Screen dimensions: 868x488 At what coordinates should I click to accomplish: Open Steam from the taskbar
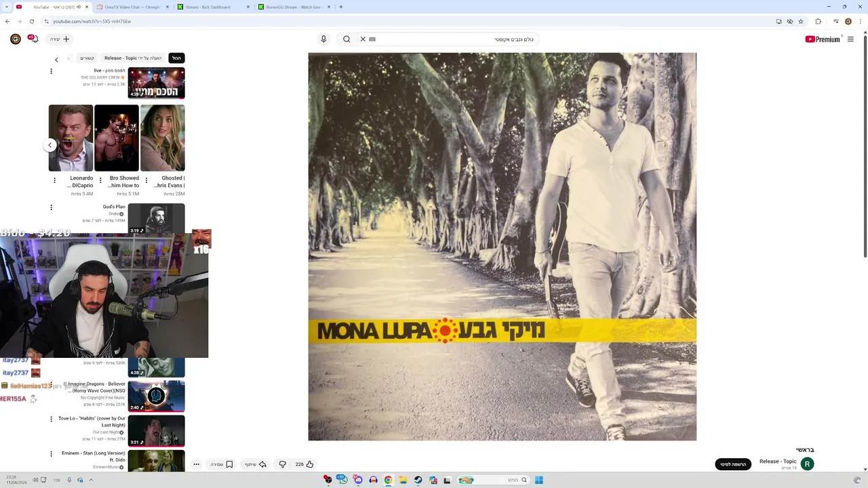418,480
